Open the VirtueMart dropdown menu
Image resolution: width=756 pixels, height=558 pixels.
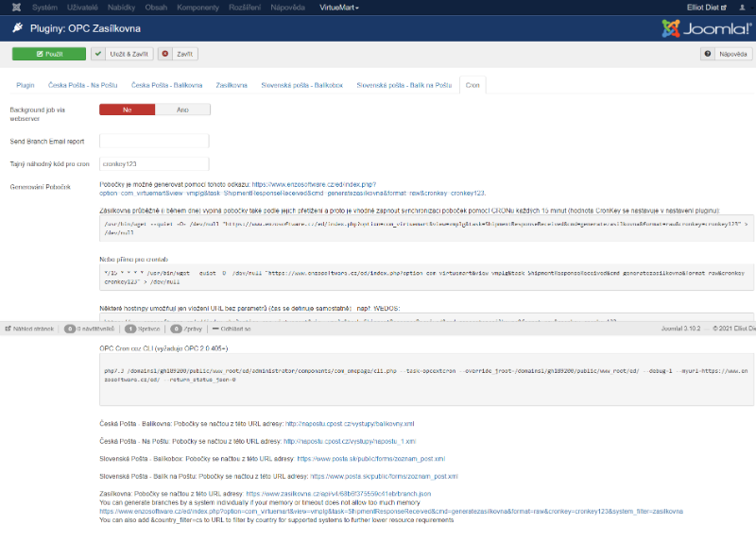[x=339, y=8]
